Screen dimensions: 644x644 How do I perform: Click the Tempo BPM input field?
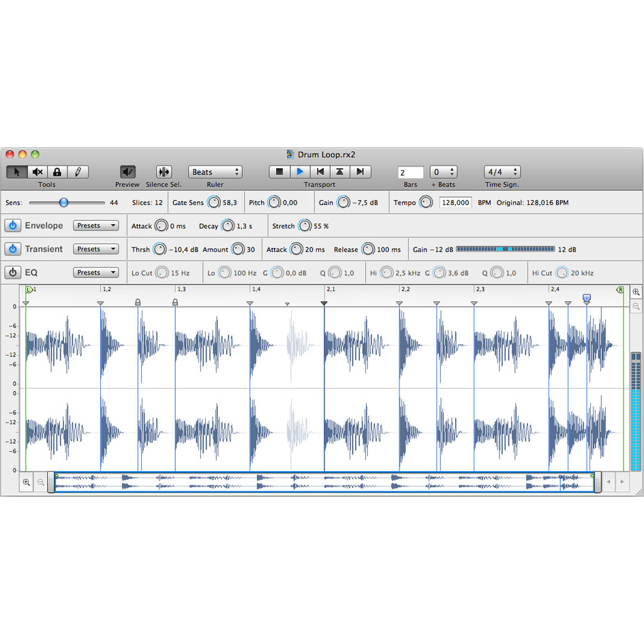pyautogui.click(x=455, y=203)
